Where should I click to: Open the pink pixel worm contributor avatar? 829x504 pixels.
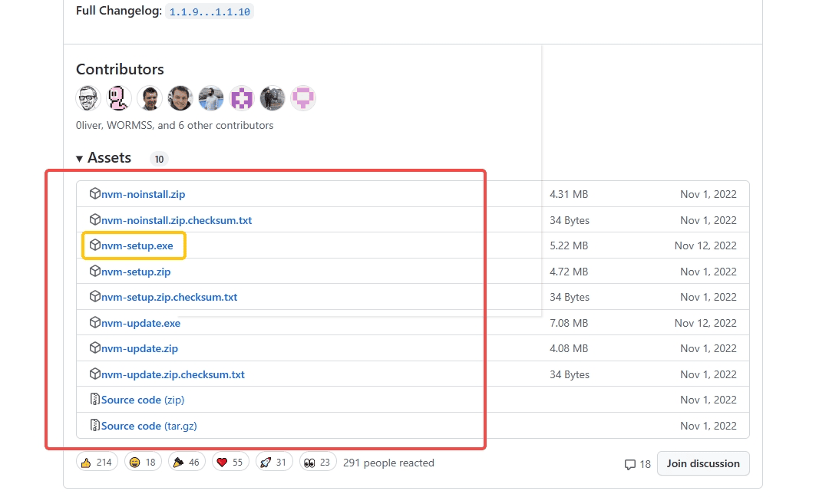point(118,98)
